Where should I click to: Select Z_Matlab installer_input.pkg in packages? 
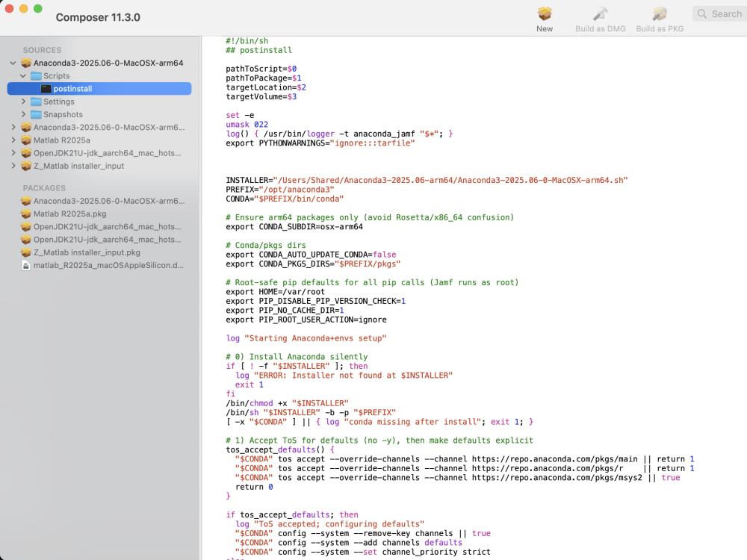tap(87, 252)
